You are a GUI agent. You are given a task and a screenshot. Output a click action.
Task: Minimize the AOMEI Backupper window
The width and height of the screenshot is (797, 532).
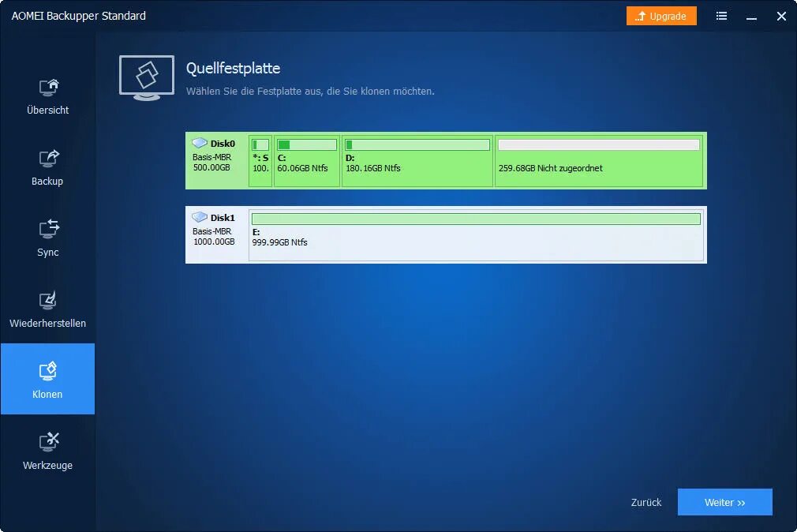click(751, 17)
